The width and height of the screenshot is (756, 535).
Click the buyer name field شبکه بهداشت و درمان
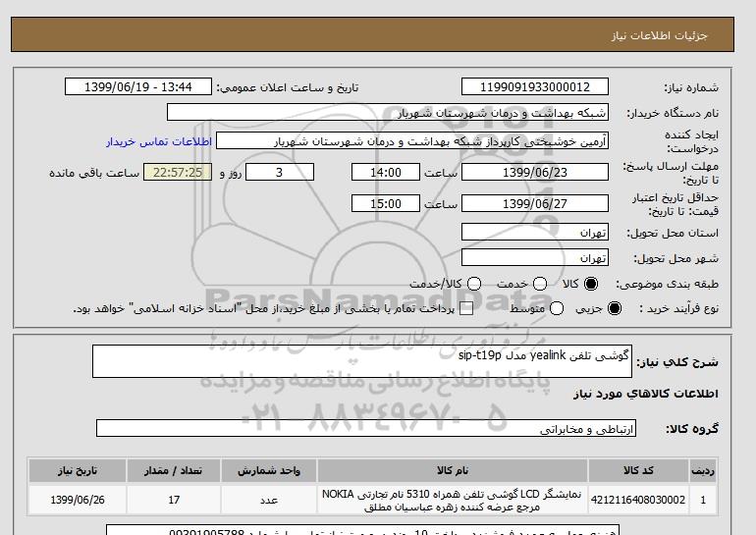click(x=388, y=112)
